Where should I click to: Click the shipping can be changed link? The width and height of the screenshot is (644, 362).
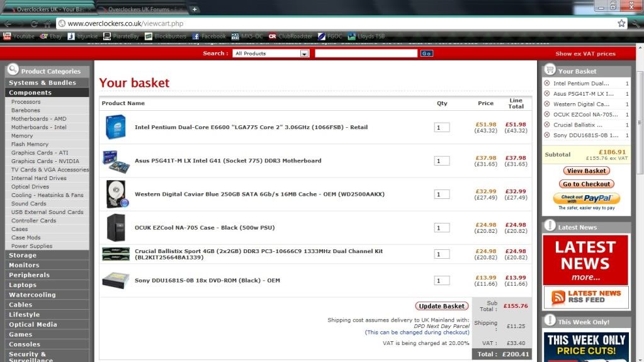tap(417, 332)
